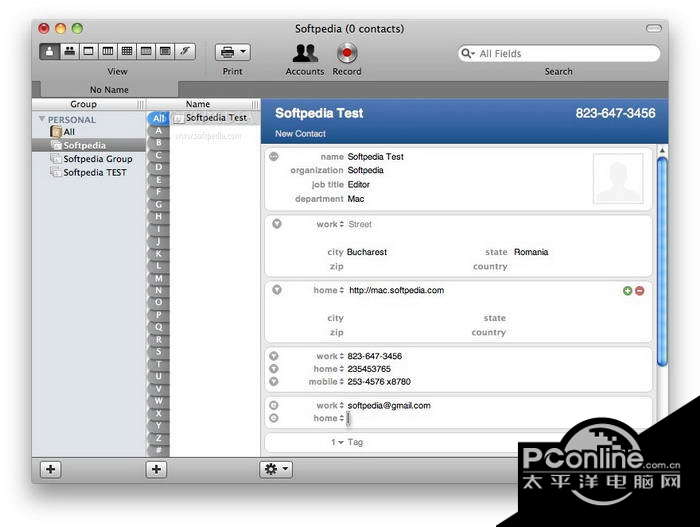Click the mobile phone row icon
This screenshot has width=700, height=527.
click(x=274, y=381)
